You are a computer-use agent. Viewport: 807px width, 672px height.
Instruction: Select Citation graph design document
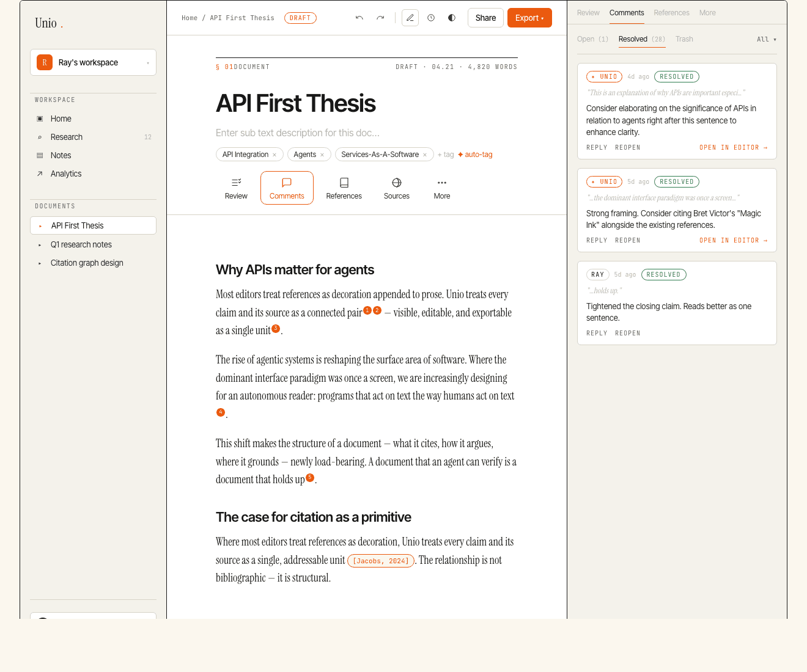[x=93, y=263]
